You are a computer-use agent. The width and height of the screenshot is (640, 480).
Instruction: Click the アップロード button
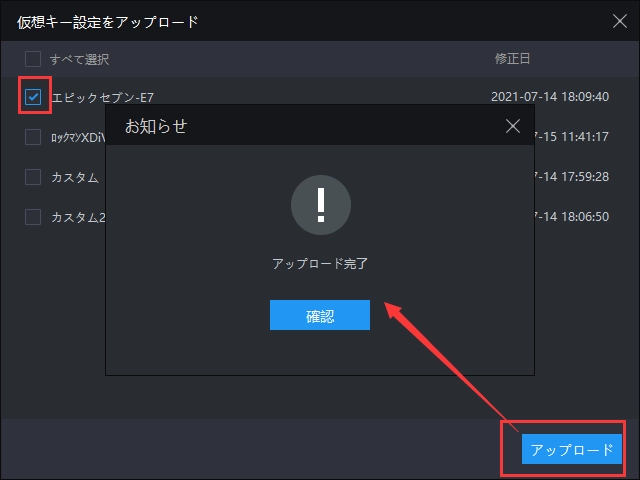[571, 450]
